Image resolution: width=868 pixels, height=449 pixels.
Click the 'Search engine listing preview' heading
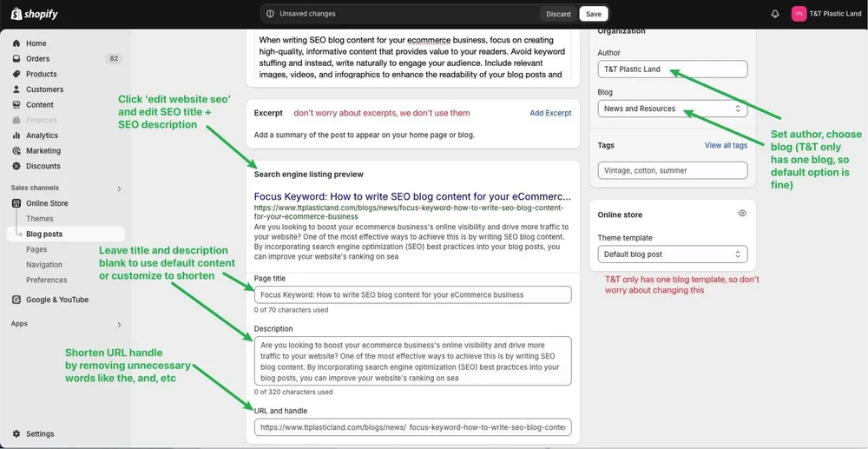309,175
